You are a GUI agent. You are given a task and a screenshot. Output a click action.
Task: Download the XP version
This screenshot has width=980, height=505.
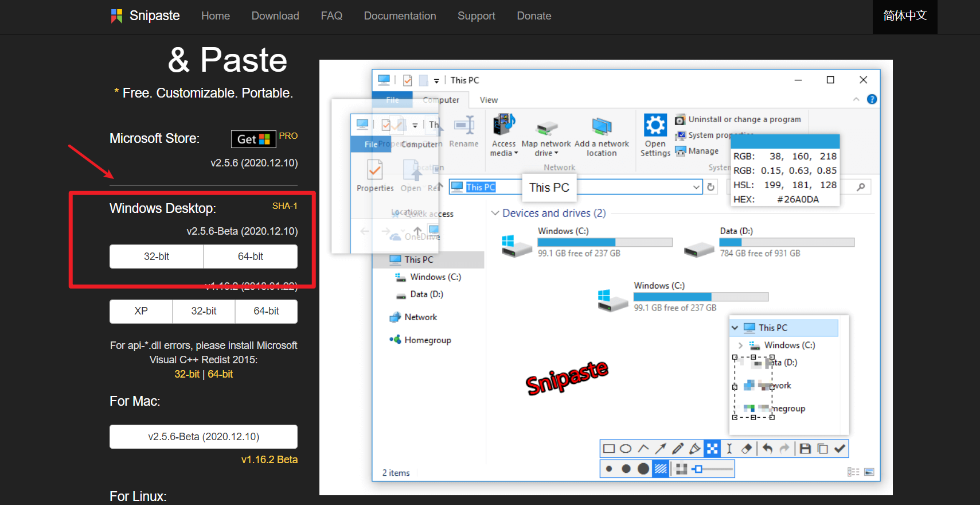click(x=141, y=311)
